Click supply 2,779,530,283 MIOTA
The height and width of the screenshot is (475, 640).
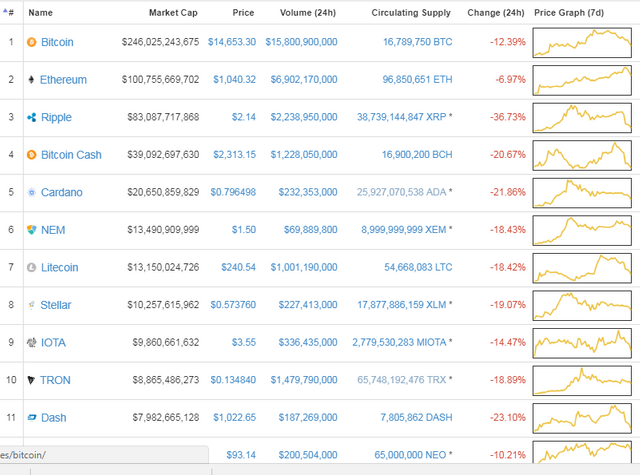point(399,342)
